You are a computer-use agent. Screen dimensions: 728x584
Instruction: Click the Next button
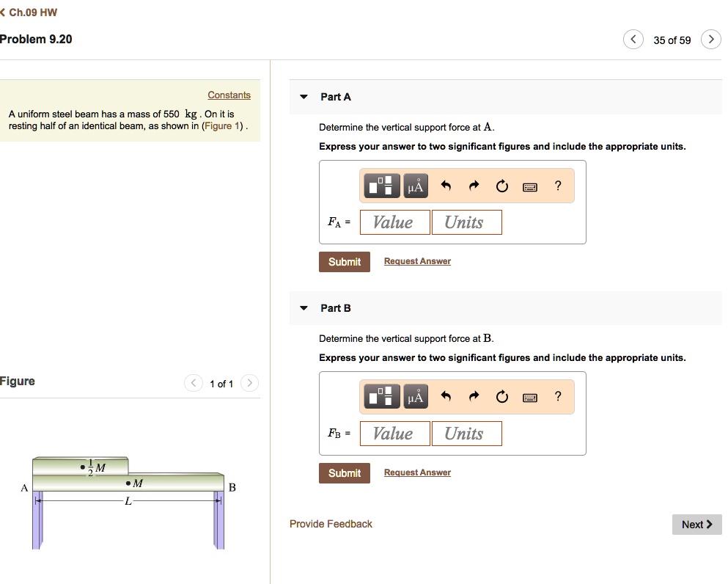(696, 524)
